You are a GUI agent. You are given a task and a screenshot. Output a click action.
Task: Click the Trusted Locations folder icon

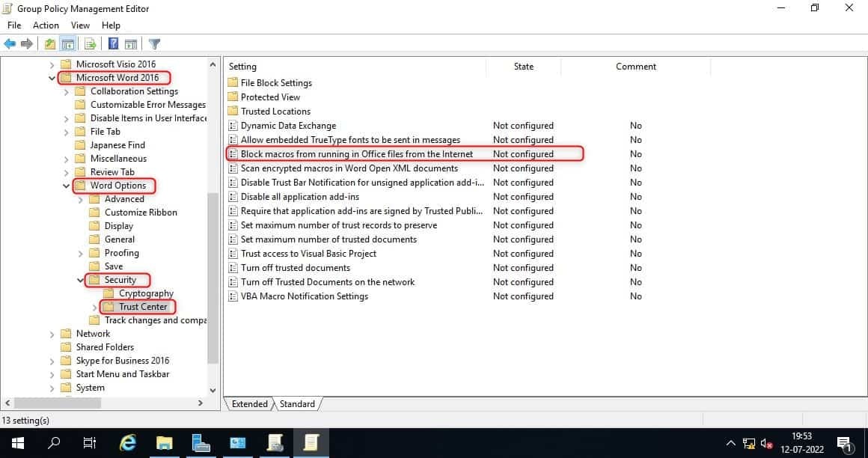point(233,112)
